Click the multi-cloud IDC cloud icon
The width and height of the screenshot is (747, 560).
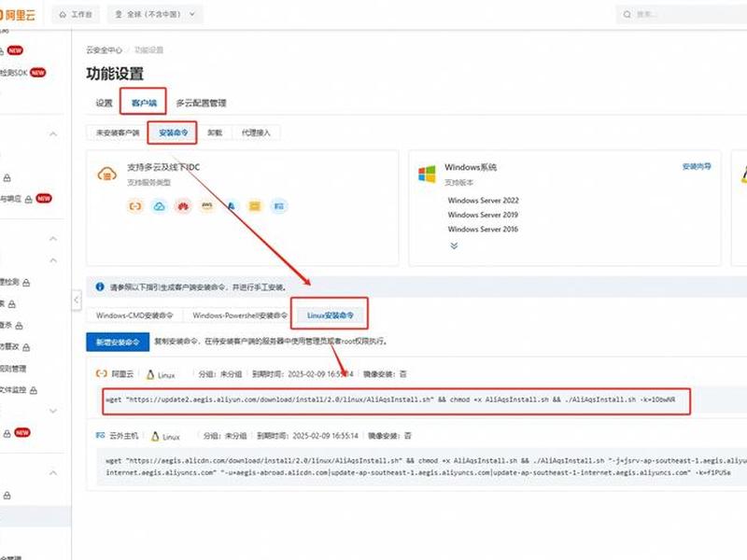pos(106,175)
